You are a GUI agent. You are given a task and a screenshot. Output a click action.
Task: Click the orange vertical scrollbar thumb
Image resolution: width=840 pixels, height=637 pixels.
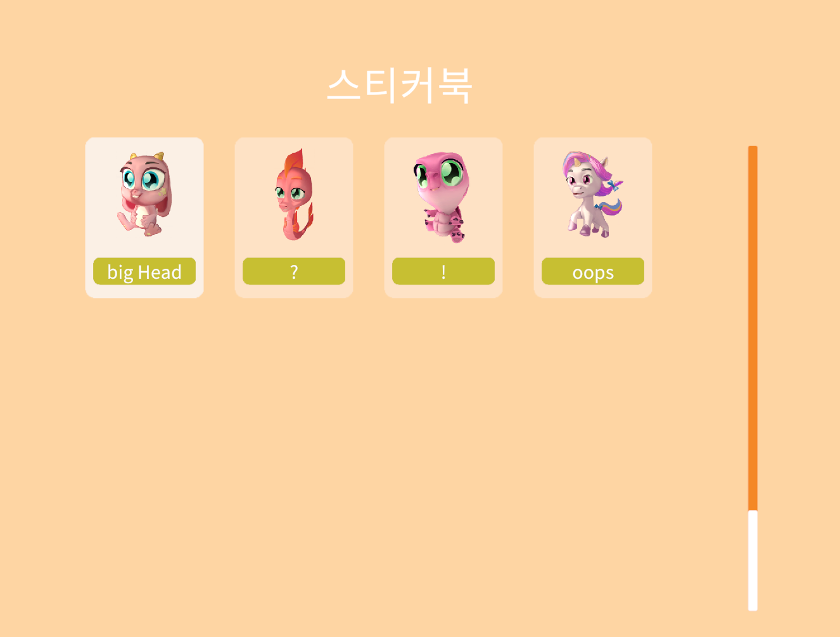(753, 328)
